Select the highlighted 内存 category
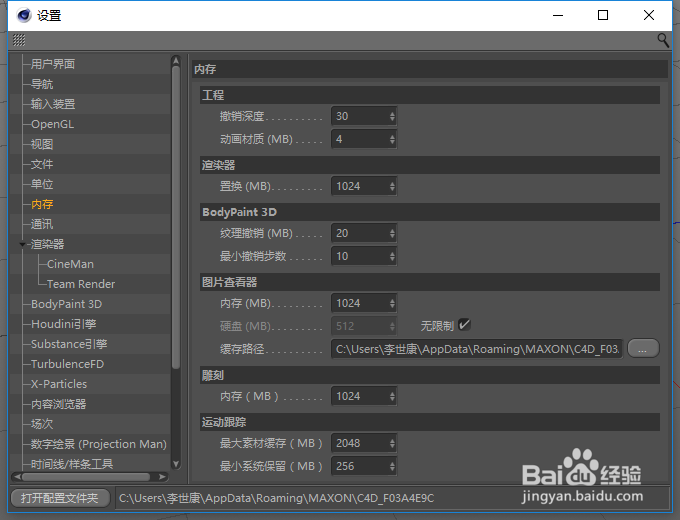This screenshot has width=680, height=520. [x=42, y=204]
